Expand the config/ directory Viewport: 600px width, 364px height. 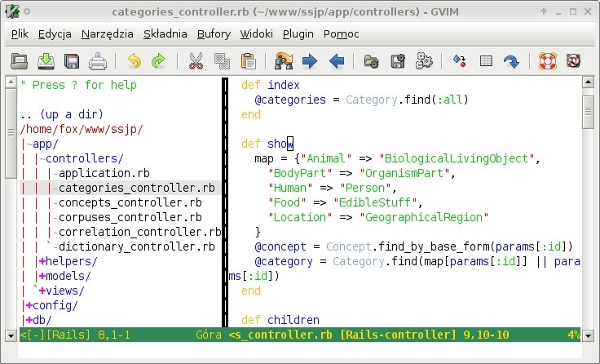[x=29, y=305]
